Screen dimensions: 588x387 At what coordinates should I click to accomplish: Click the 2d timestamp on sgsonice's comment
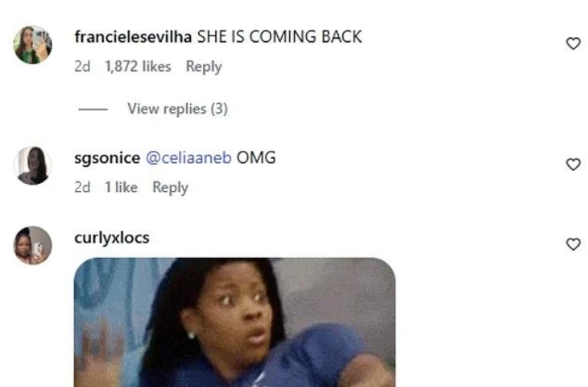pyautogui.click(x=82, y=187)
